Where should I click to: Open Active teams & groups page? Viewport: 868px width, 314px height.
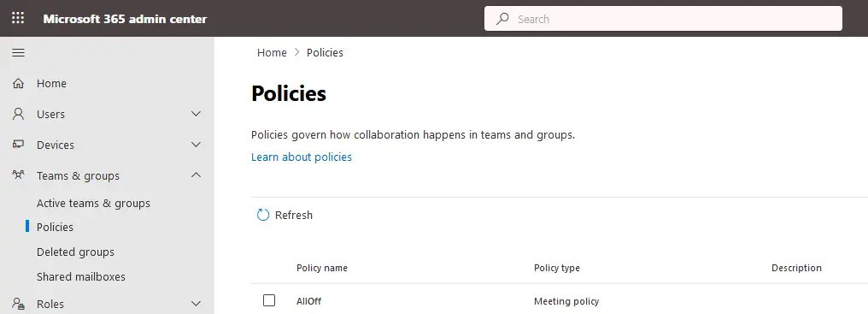(x=94, y=203)
